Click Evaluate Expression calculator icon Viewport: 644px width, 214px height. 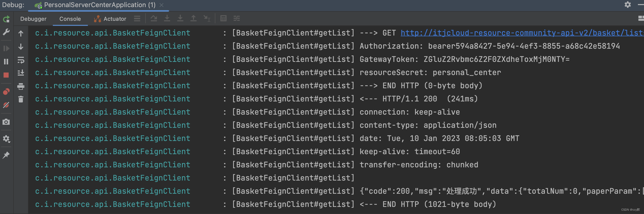[223, 18]
